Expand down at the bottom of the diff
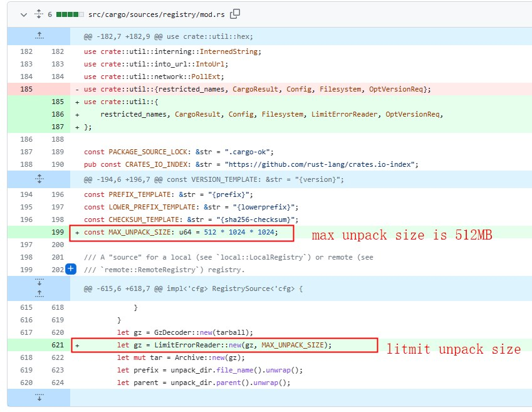Screen dimensions: 532x412 39,397
